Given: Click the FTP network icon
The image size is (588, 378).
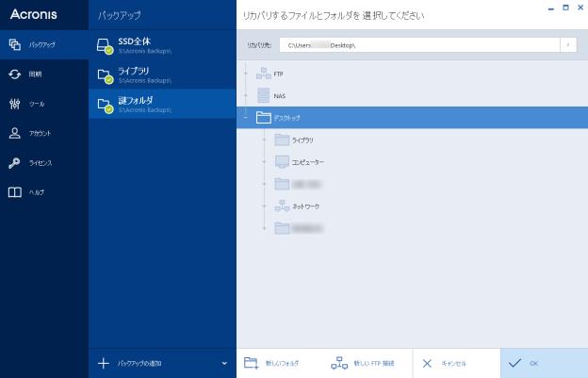Looking at the screenshot, I should [263, 74].
